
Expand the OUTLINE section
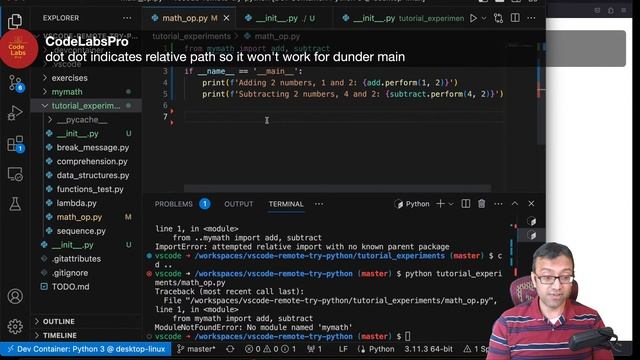(x=59, y=322)
